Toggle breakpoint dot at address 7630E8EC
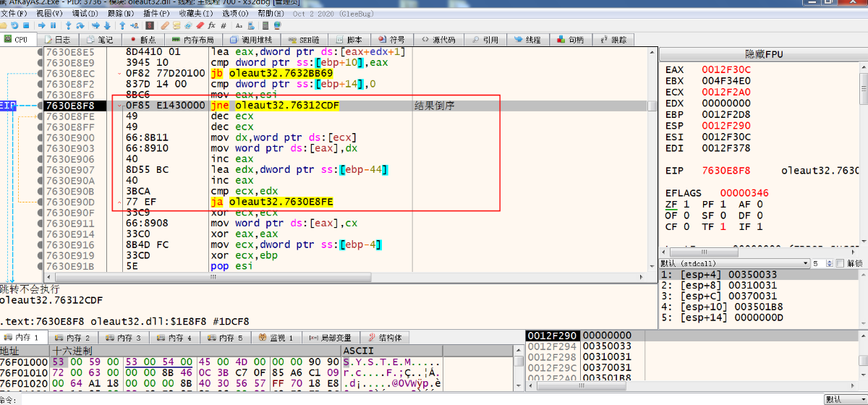 coord(40,73)
